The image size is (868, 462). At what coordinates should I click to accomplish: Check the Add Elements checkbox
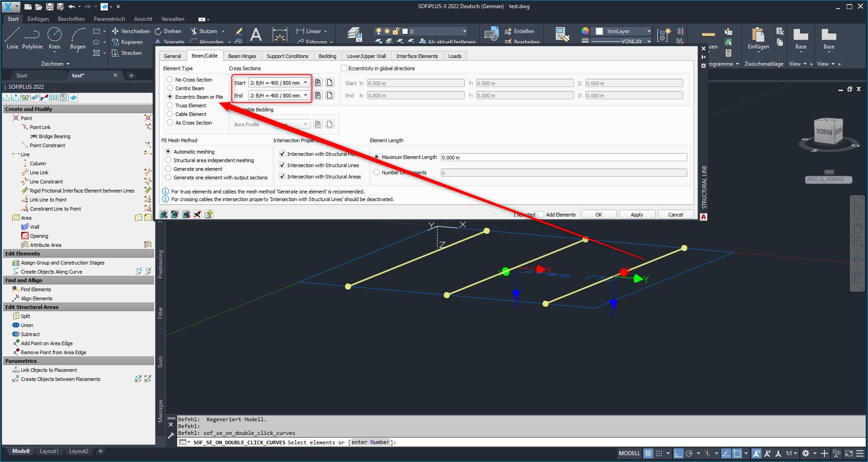541,215
